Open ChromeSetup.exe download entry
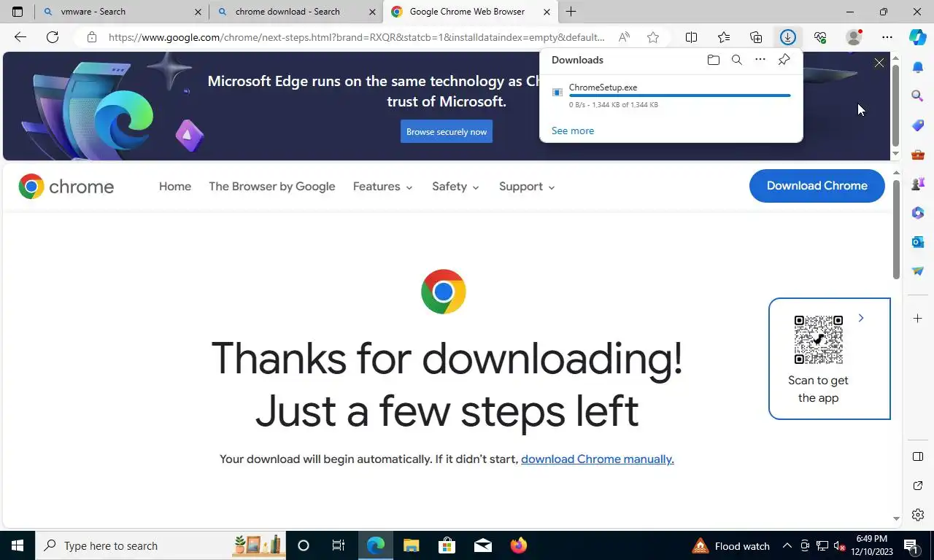Screen dimensions: 934x560 (x=671, y=96)
